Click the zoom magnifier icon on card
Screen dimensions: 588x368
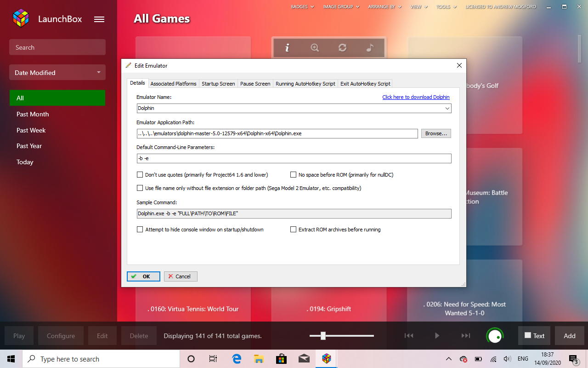315,47
